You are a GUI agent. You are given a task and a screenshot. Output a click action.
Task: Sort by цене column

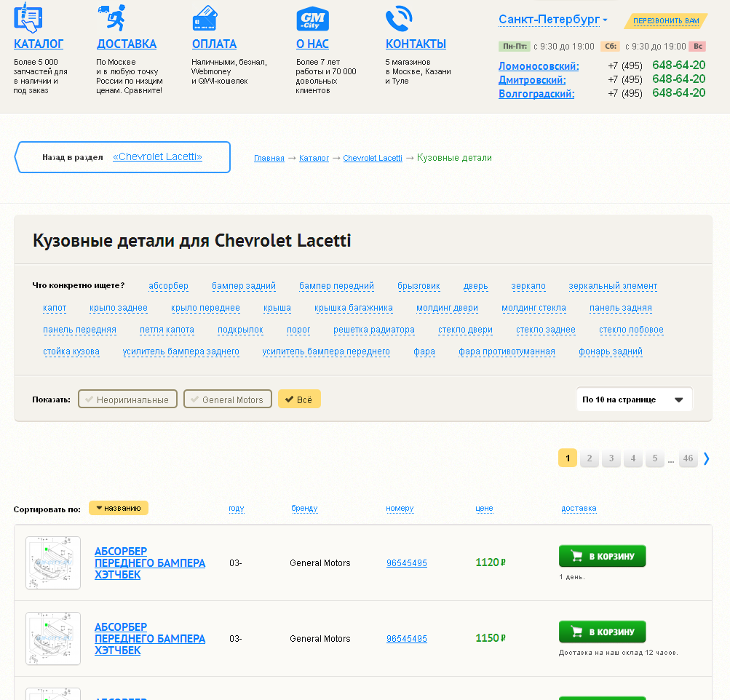click(x=484, y=508)
